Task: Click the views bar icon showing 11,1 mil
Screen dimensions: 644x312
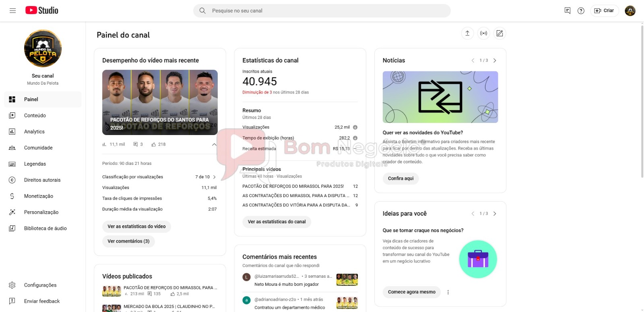Action: click(x=105, y=144)
